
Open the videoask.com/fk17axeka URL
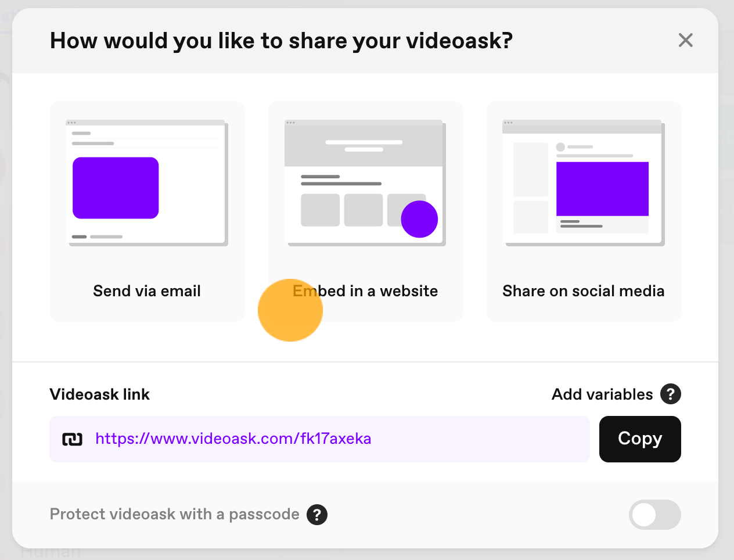pos(233,439)
